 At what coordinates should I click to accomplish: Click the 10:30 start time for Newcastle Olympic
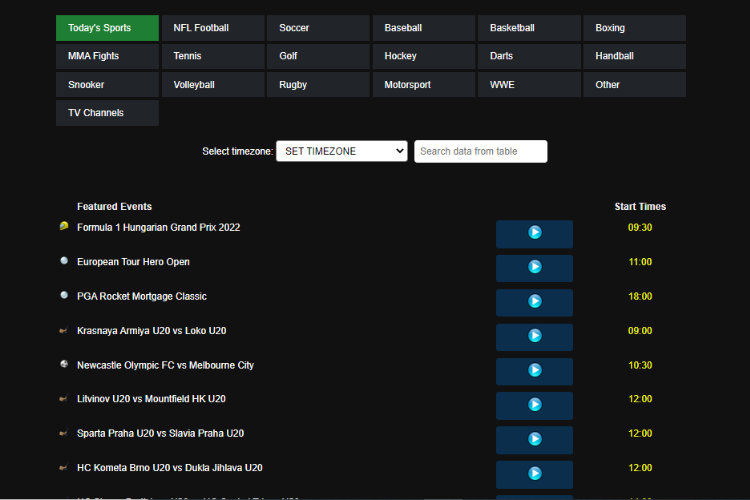[x=640, y=365]
